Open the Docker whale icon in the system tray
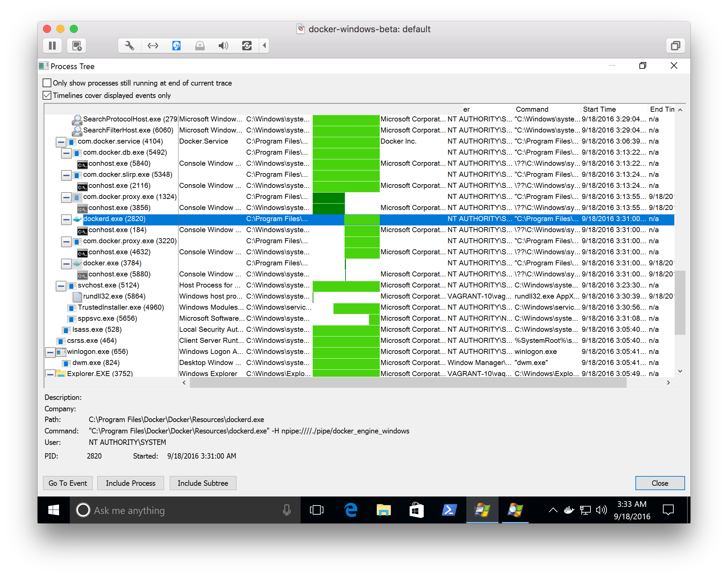The image size is (728, 577). 569,511
